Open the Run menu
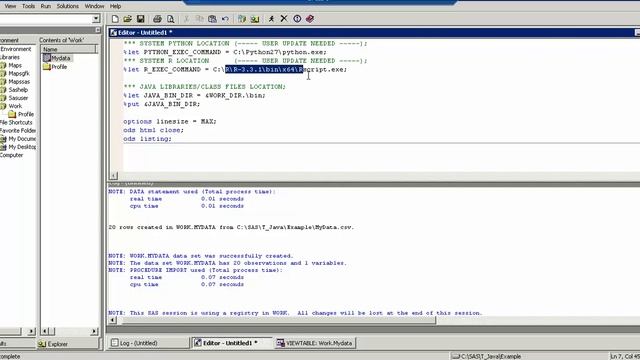Image resolution: width=640 pixels, height=360 pixels. pyautogui.click(x=46, y=6)
